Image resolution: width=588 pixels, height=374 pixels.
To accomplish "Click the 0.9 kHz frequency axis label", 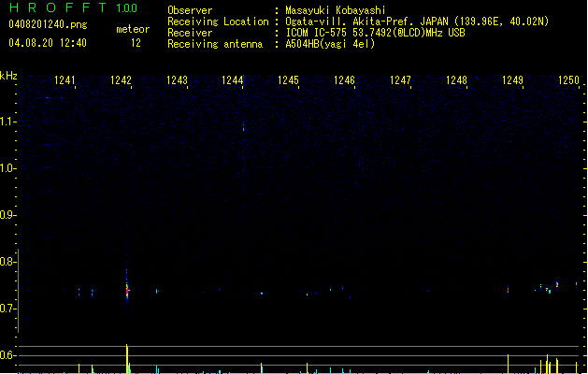I will tap(7, 215).
